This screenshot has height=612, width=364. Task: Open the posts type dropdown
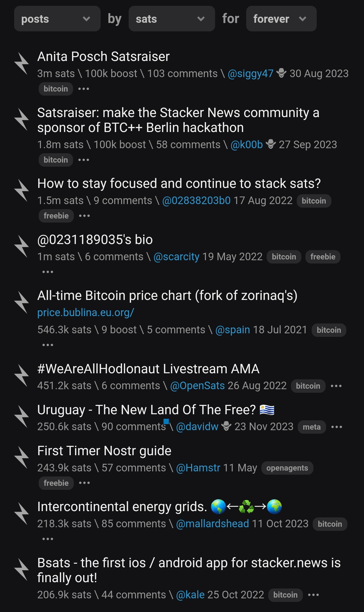tap(57, 19)
